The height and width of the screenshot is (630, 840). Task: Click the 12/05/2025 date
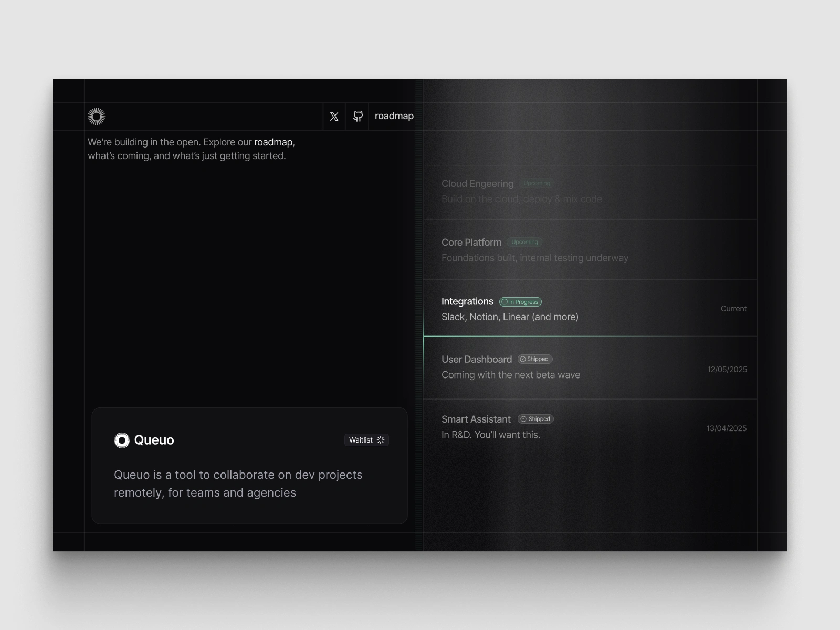click(727, 370)
